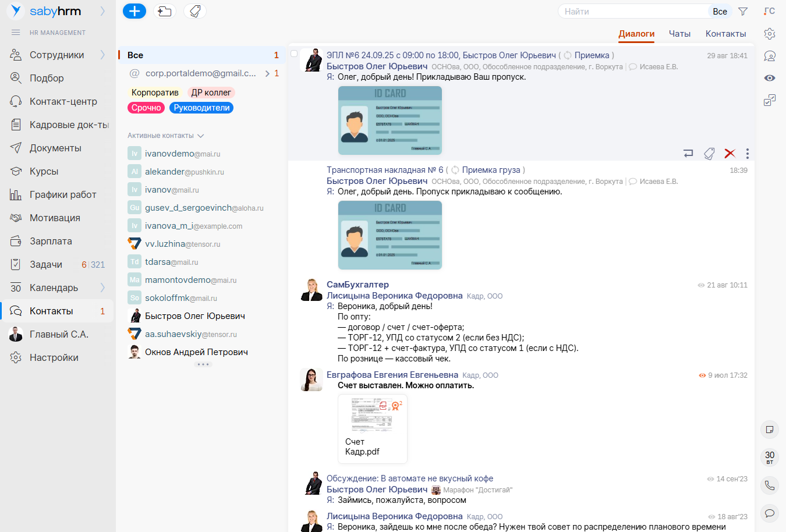Collapse the Активные контакты list
Screen dimensions: 786x532
pyautogui.click(x=201, y=136)
